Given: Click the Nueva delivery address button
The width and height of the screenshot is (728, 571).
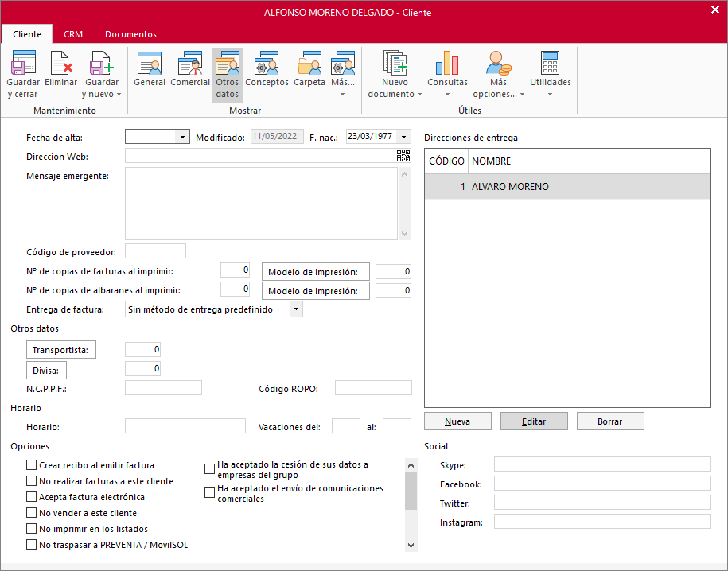Looking at the screenshot, I should [x=457, y=421].
